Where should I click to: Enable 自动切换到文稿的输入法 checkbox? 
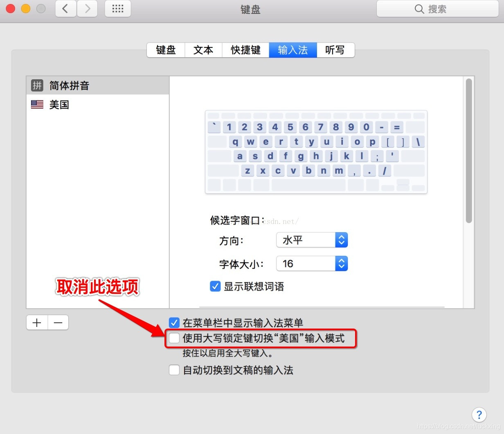point(174,370)
